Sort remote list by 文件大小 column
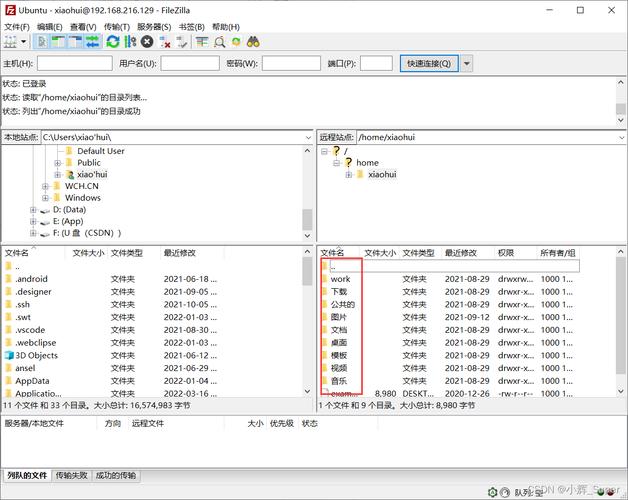This screenshot has height=500, width=628. pos(380,253)
